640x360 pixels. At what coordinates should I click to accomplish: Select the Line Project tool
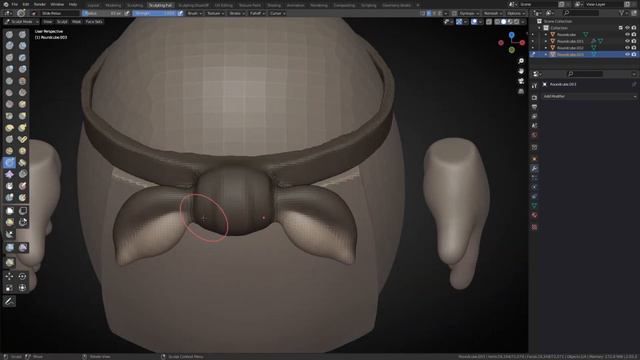(x=9, y=234)
